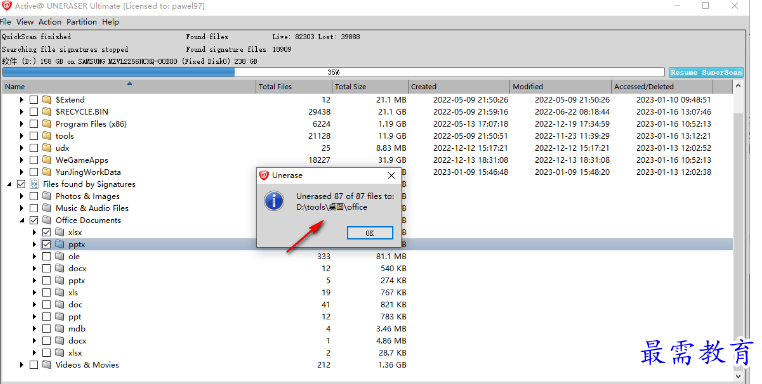Uncheck the checked xlsx checkbox

pyautogui.click(x=47, y=232)
